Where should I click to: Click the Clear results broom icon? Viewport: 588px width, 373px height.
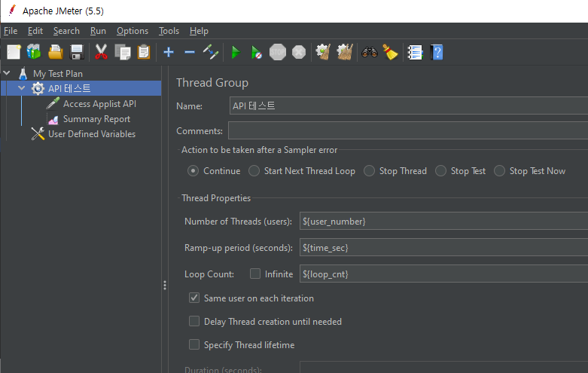point(323,52)
